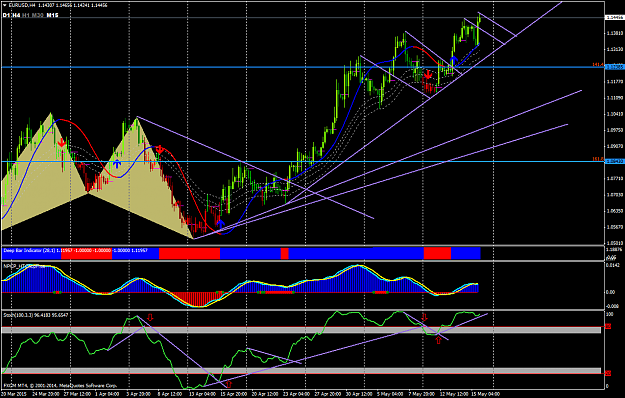Click the 15 May 04:00 time axis label

click(x=485, y=394)
